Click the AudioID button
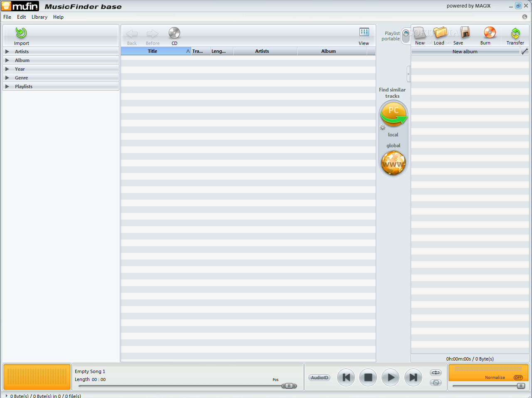The width and height of the screenshot is (532, 398). coord(320,378)
